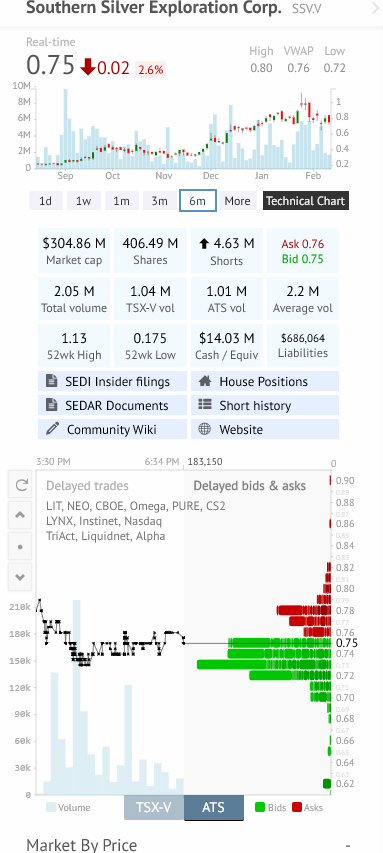Click the 0.175 52wk Low tile
383x853 pixels.
click(150, 346)
